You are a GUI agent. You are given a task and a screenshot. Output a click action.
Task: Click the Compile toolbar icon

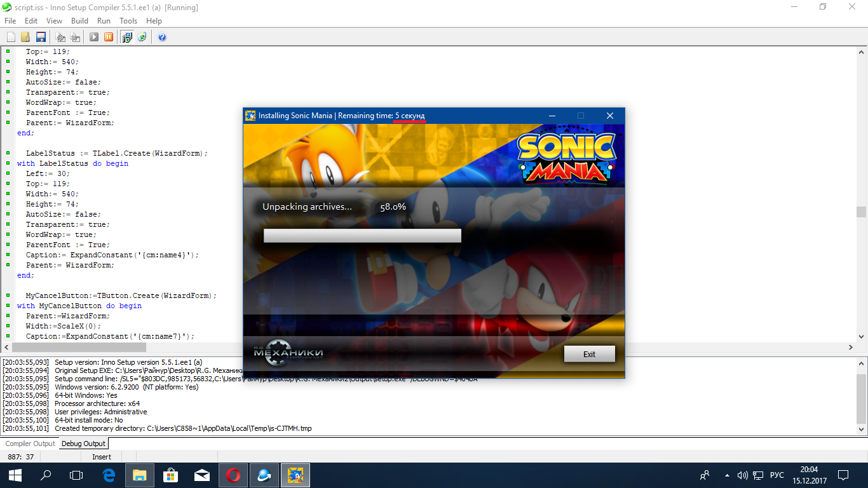click(x=60, y=37)
